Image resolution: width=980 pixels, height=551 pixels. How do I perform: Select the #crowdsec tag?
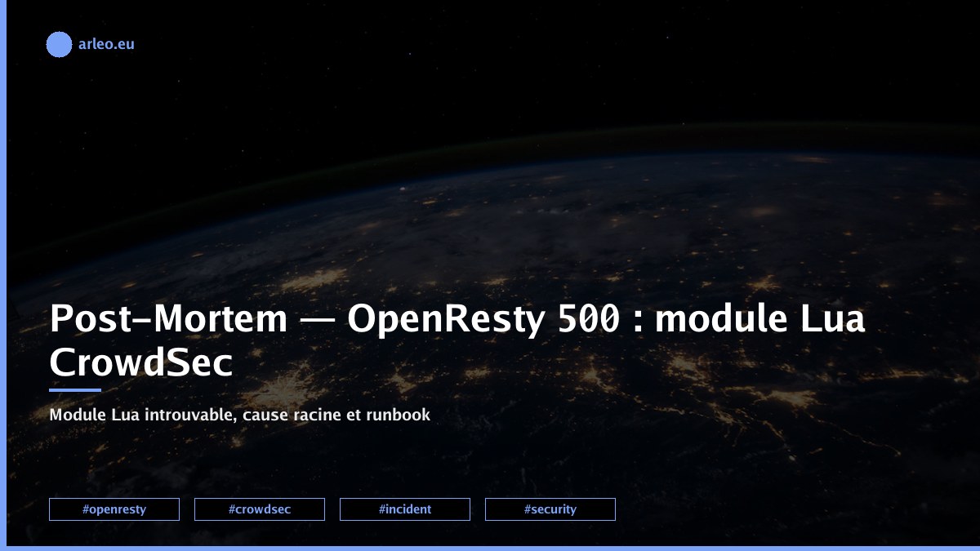pos(260,509)
